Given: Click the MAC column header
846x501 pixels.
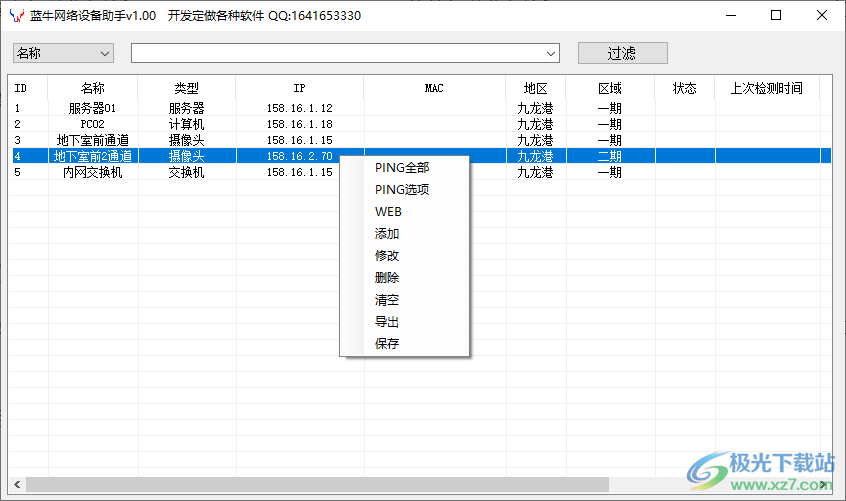Looking at the screenshot, I should 434,88.
